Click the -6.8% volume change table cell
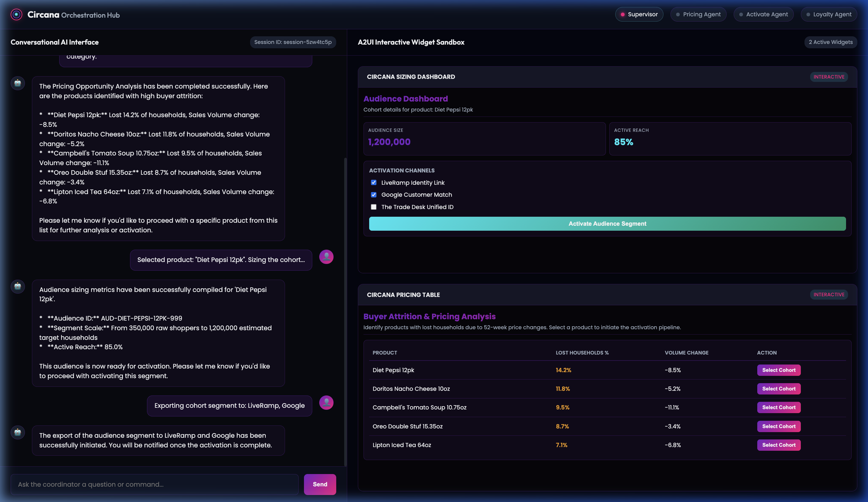The width and height of the screenshot is (868, 502). [x=672, y=445]
